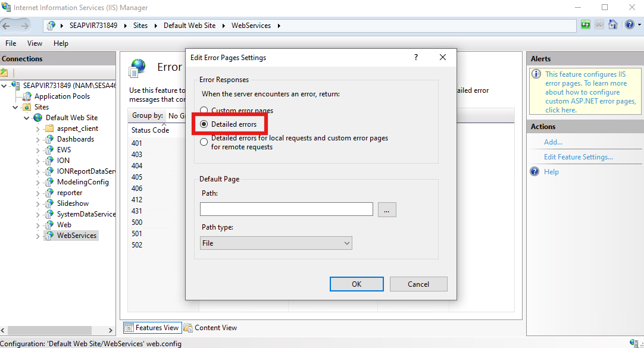The width and height of the screenshot is (644, 348).
Task: Click the home toolbar icon
Action: pyautogui.click(x=613, y=25)
